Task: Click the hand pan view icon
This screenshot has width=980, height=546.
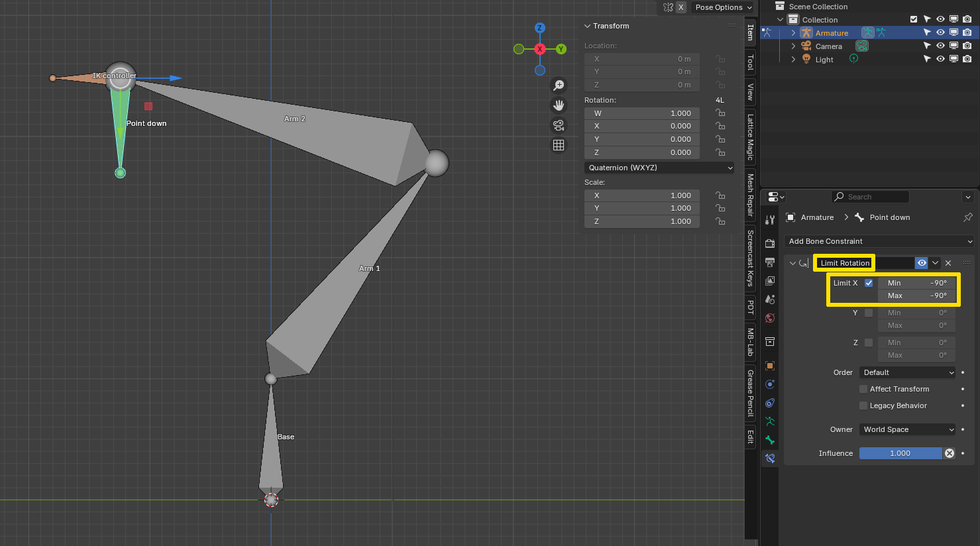Action: point(559,105)
